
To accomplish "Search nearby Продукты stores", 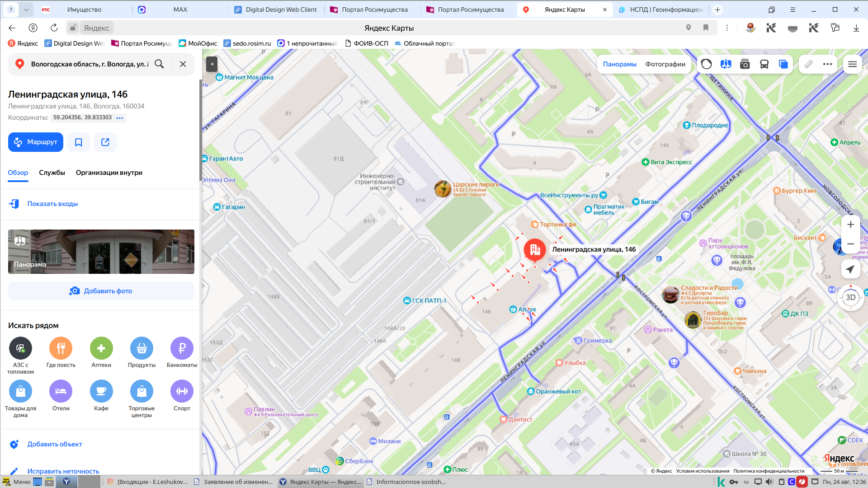I will pyautogui.click(x=142, y=352).
